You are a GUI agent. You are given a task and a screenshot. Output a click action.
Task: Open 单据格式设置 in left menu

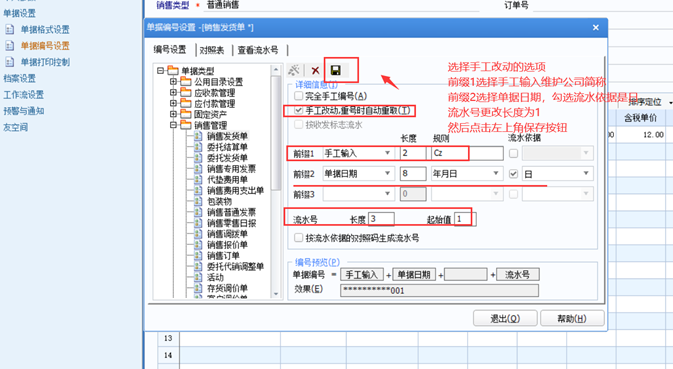(x=45, y=30)
